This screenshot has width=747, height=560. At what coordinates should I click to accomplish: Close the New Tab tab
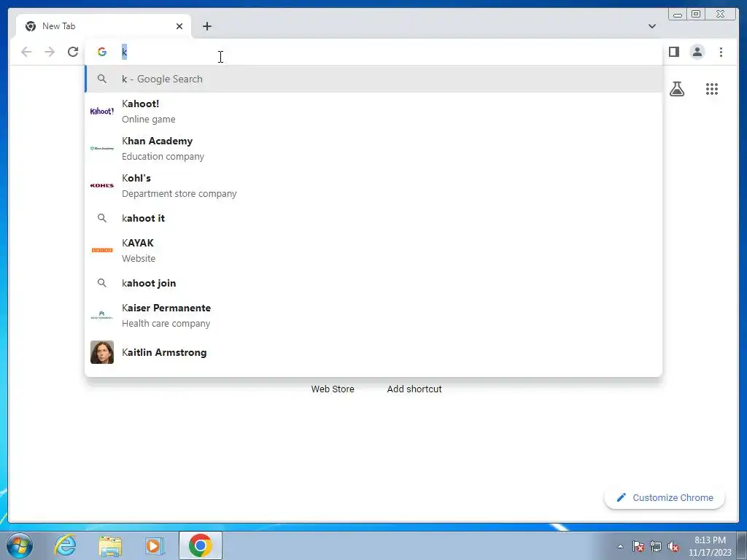[x=179, y=26]
